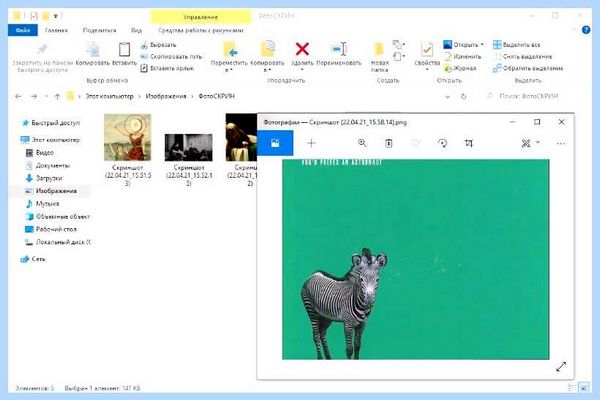
Task: Enter fullscreen with diagonal arrows icon
Action: pyautogui.click(x=561, y=367)
